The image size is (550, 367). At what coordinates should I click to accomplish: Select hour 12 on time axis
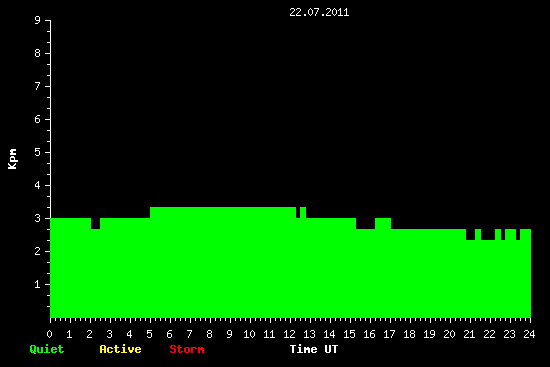(289, 334)
